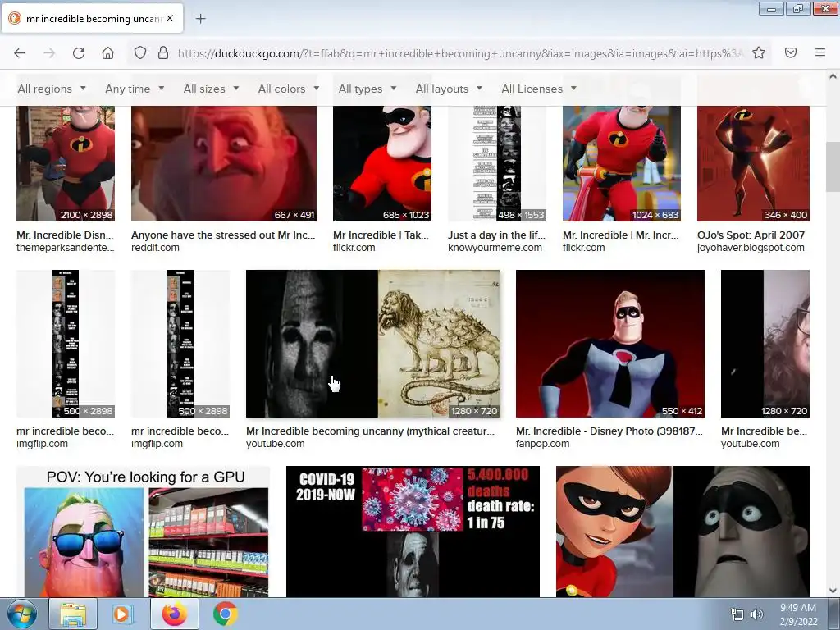
Task: Open the Firefox home page
Action: tap(107, 53)
